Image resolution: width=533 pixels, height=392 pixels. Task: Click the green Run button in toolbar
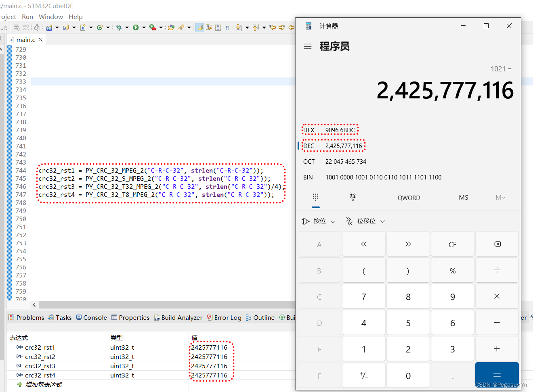(136, 27)
